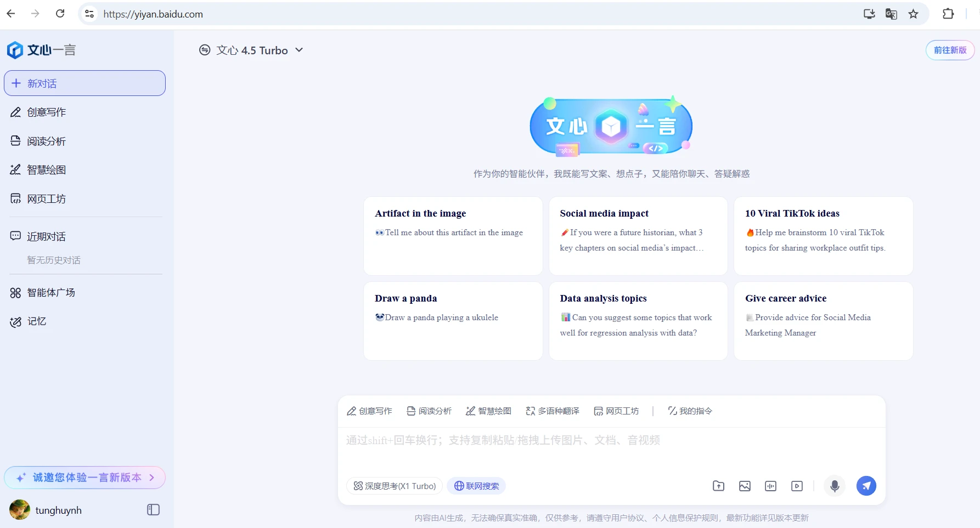Reload the page
This screenshot has height=528, width=980.
pyautogui.click(x=60, y=14)
